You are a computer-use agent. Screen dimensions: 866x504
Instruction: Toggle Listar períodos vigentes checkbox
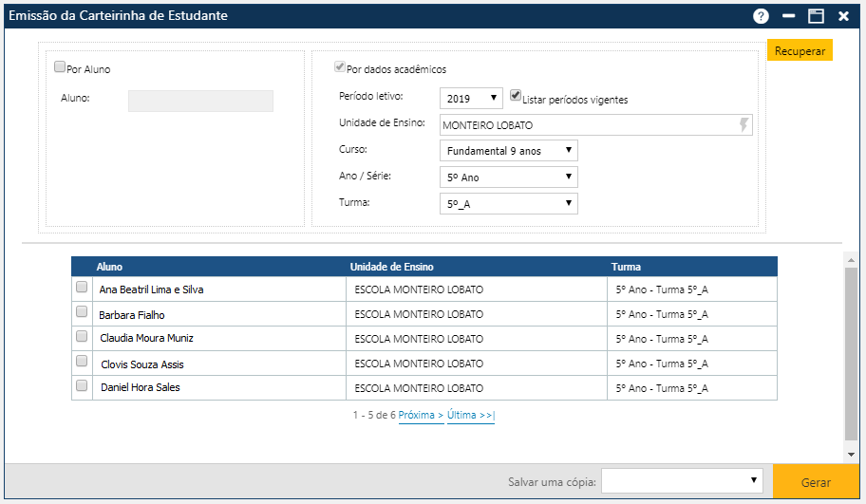(x=516, y=96)
